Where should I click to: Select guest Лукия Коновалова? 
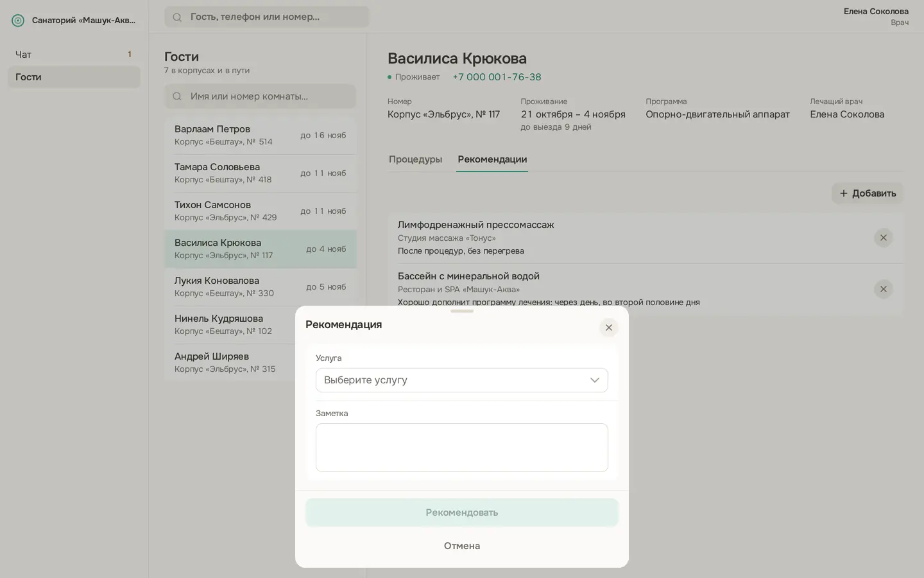(260, 287)
